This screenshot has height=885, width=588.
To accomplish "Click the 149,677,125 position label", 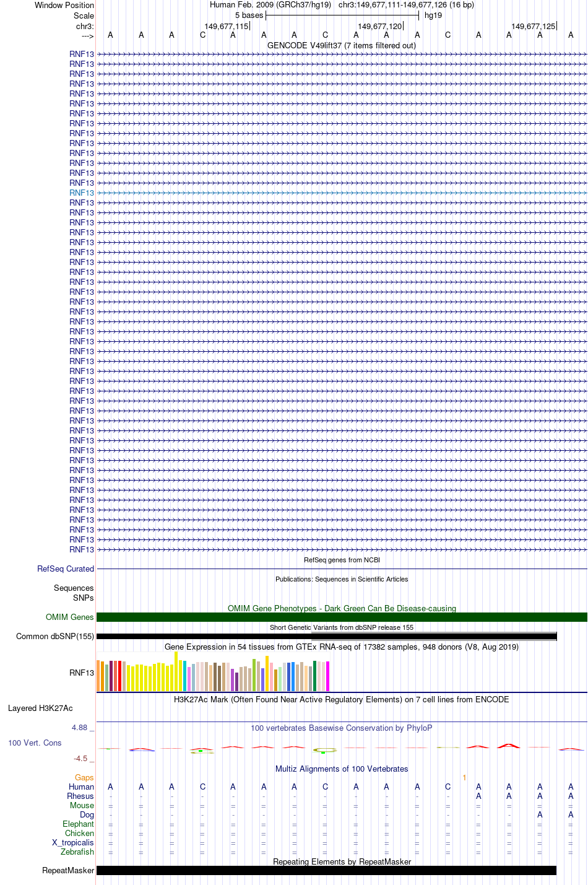I will (533, 26).
